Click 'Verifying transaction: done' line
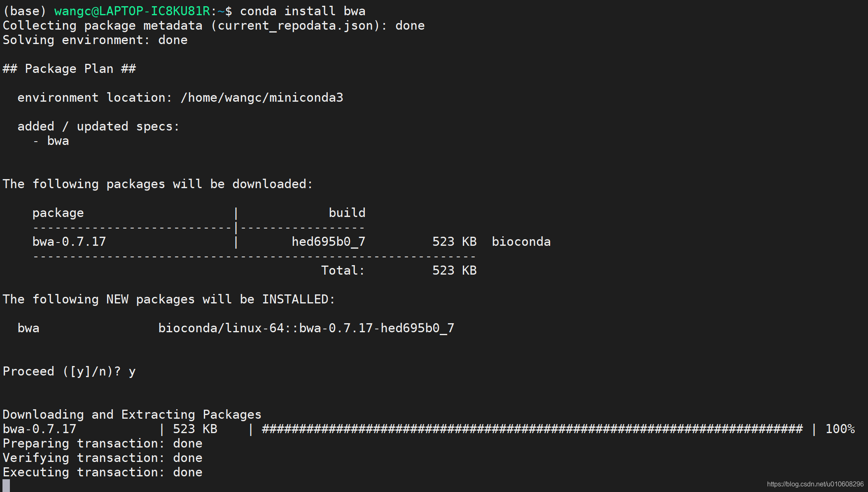Viewport: 868px width, 492px height. [103, 458]
